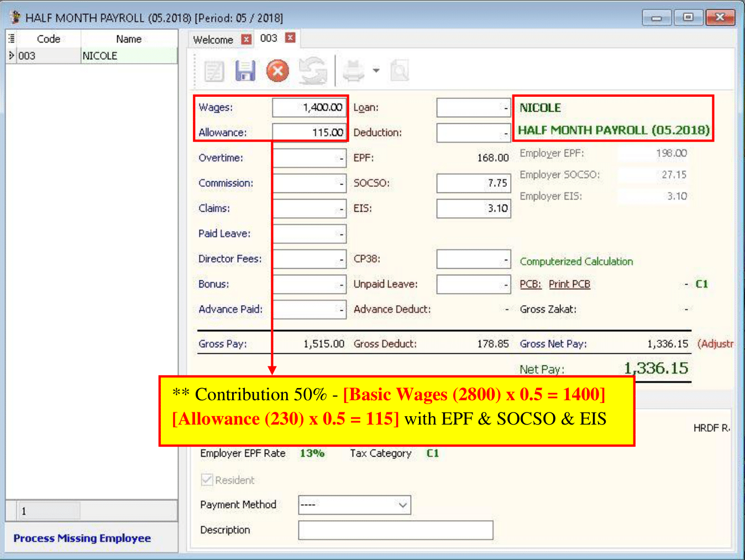Click the Description input field

click(395, 530)
